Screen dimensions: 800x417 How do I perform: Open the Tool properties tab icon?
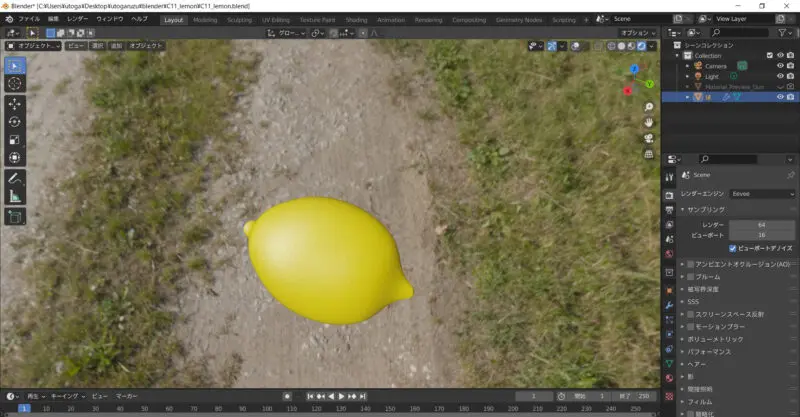(x=669, y=177)
